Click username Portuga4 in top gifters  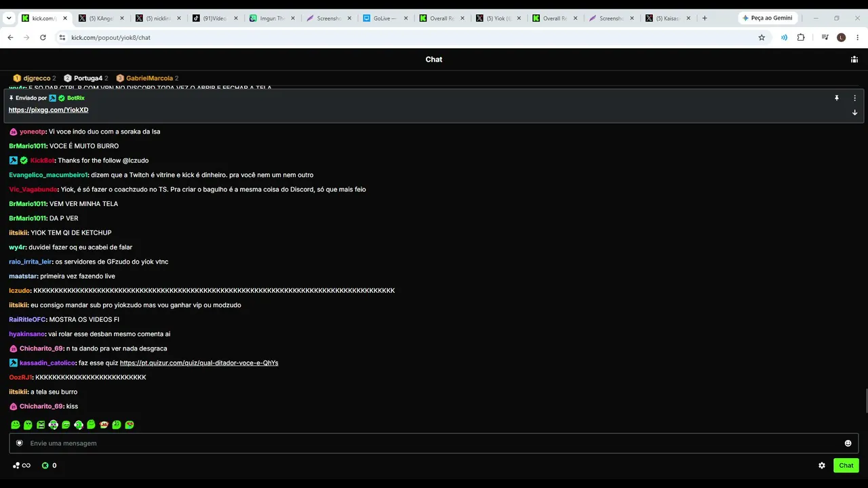pos(88,79)
